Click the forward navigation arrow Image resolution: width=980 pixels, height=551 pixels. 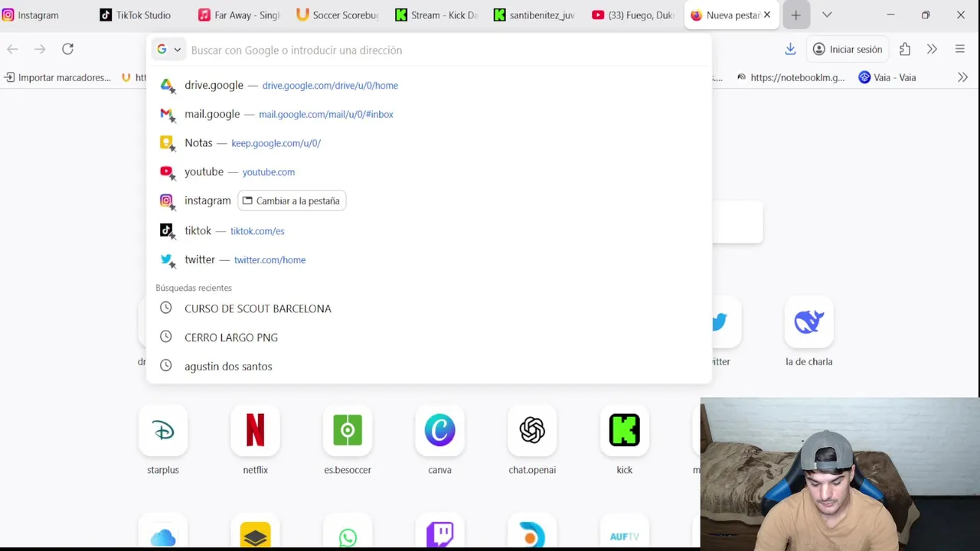click(x=40, y=49)
